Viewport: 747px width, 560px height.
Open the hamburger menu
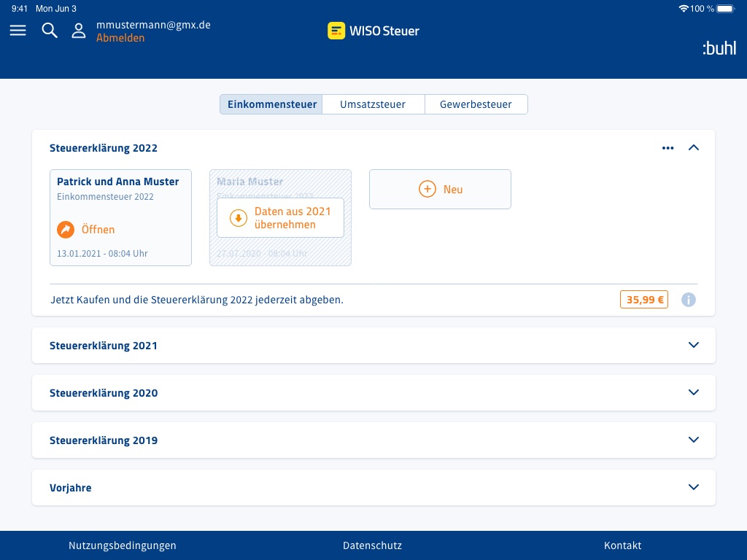18,31
